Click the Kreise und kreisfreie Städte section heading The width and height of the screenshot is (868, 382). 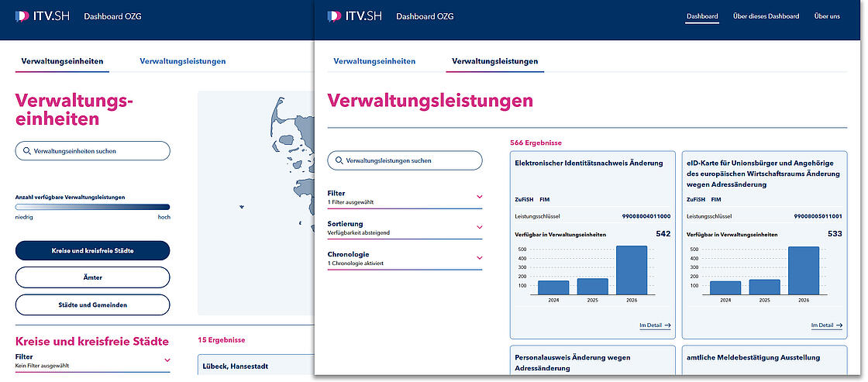92,341
